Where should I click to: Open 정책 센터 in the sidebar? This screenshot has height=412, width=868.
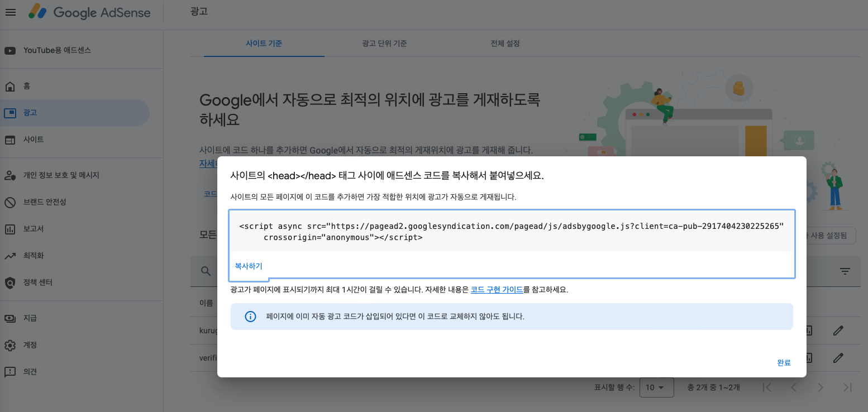[38, 282]
